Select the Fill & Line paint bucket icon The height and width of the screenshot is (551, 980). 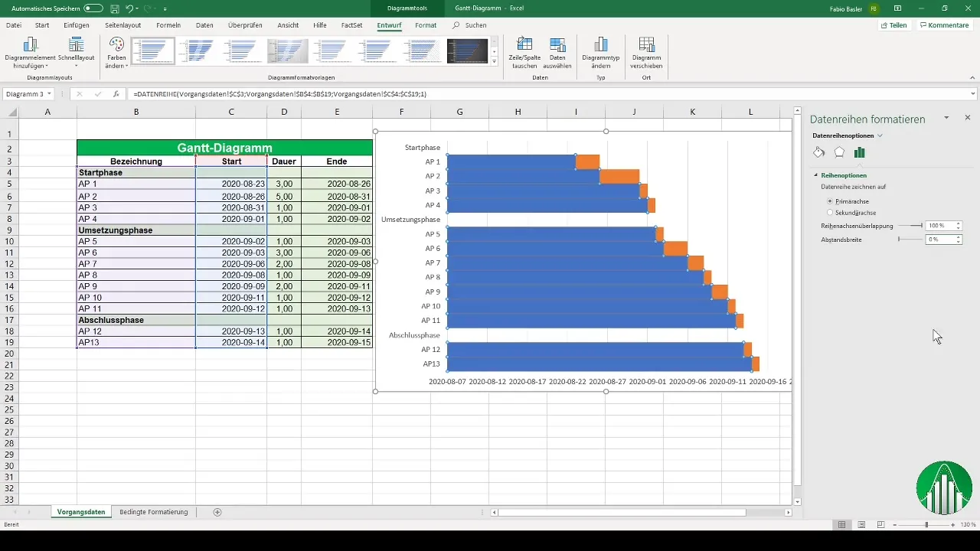pyautogui.click(x=818, y=152)
